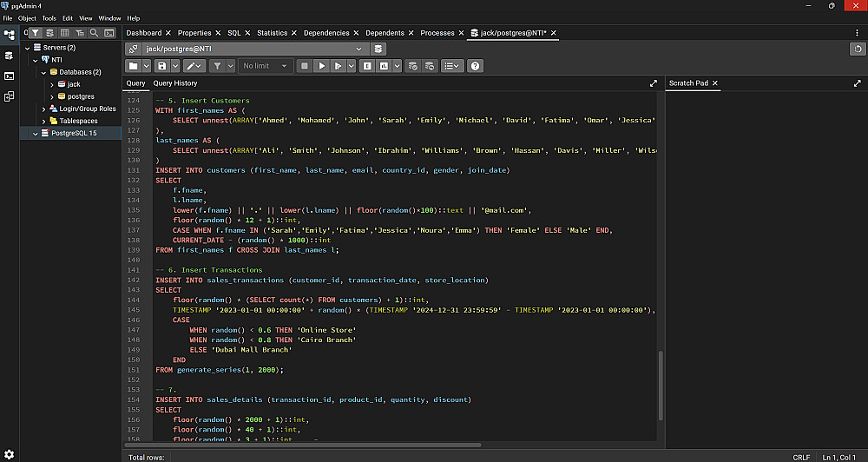The image size is (868, 462).
Task: Open the query tool Help icon
Action: click(475, 66)
